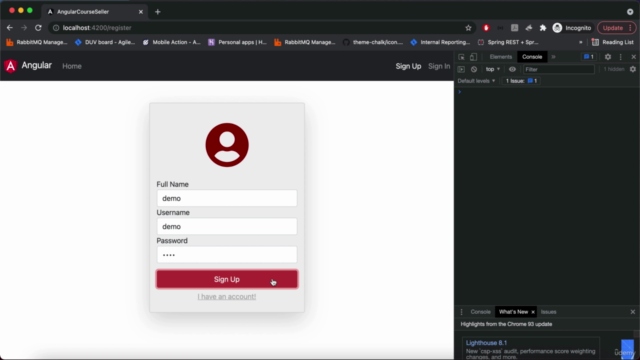
Task: Go back using the browser back arrow
Action: (10, 28)
